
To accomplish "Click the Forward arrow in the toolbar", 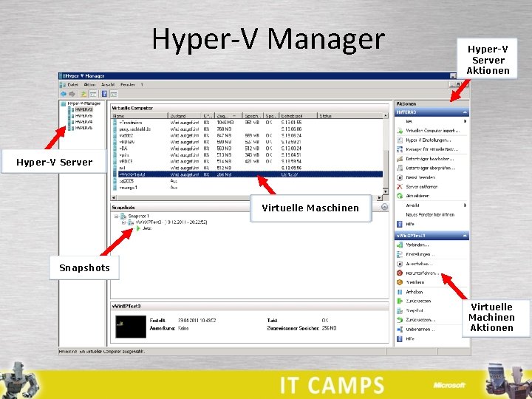I will tap(72, 95).
